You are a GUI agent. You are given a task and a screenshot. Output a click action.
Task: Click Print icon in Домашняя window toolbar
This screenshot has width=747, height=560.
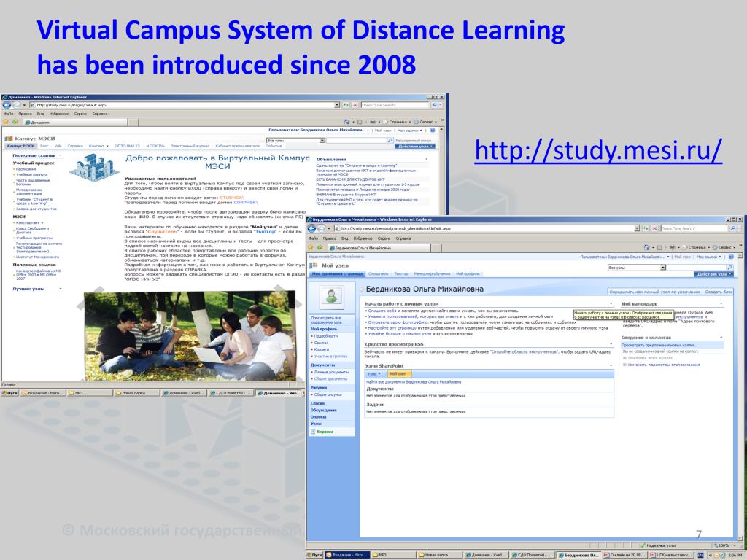[373, 122]
